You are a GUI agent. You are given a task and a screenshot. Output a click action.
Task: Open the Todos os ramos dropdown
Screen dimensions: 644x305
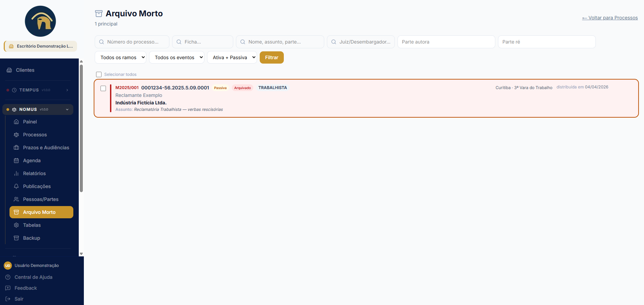pos(121,57)
